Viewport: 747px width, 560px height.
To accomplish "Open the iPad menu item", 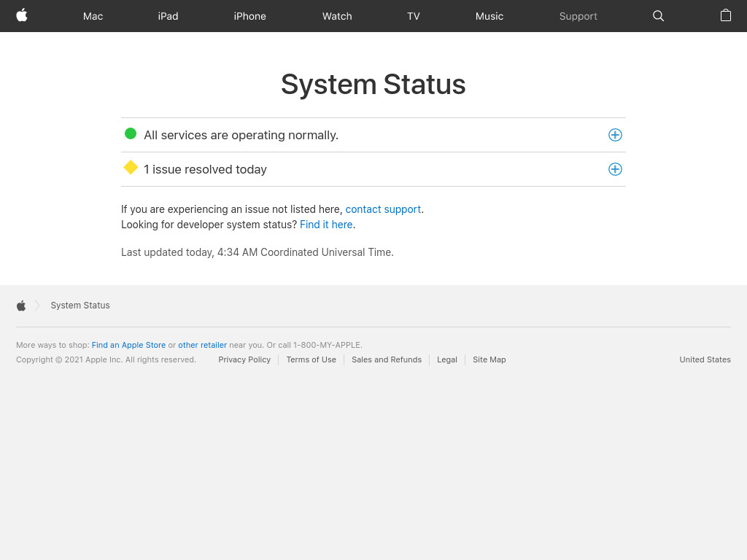I will point(169,16).
